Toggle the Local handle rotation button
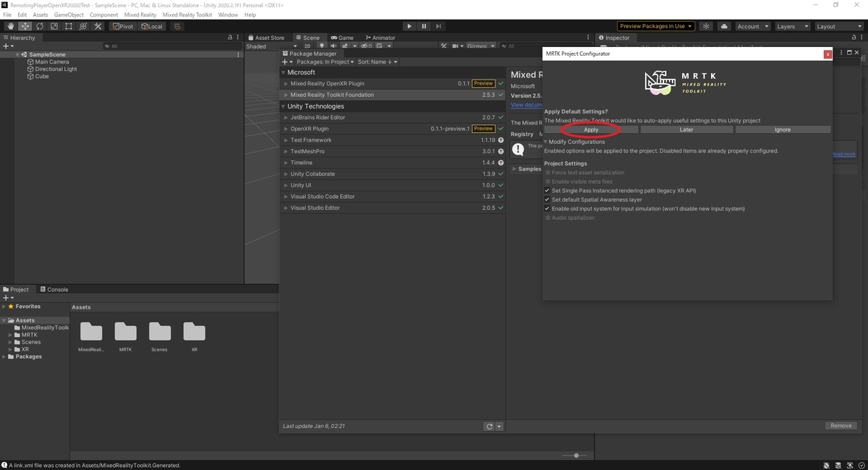The height and width of the screenshot is (470, 868). coord(152,26)
